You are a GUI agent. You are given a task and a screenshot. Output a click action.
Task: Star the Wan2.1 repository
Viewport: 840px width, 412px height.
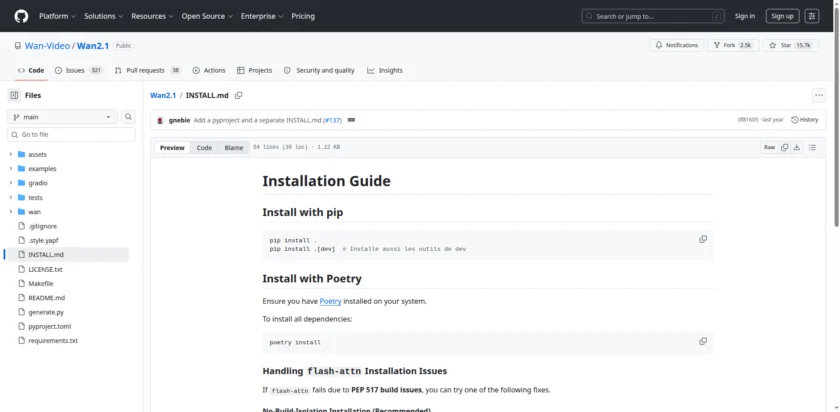tap(791, 46)
